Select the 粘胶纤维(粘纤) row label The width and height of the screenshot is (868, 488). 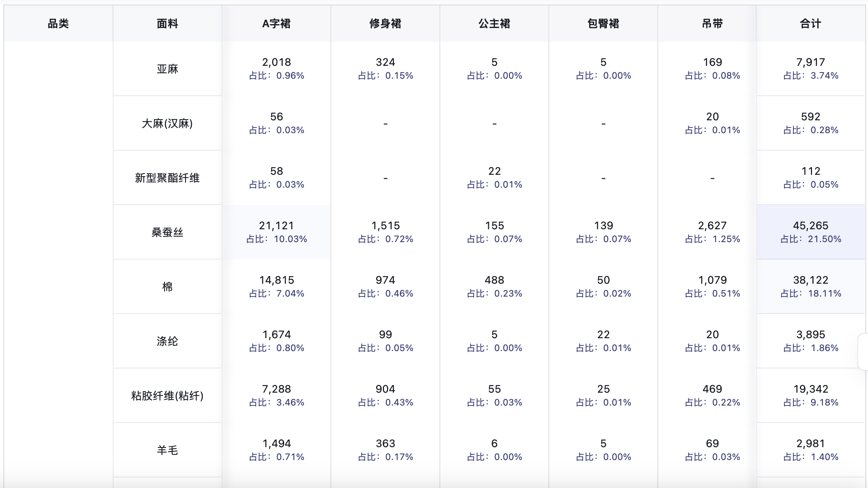[167, 396]
